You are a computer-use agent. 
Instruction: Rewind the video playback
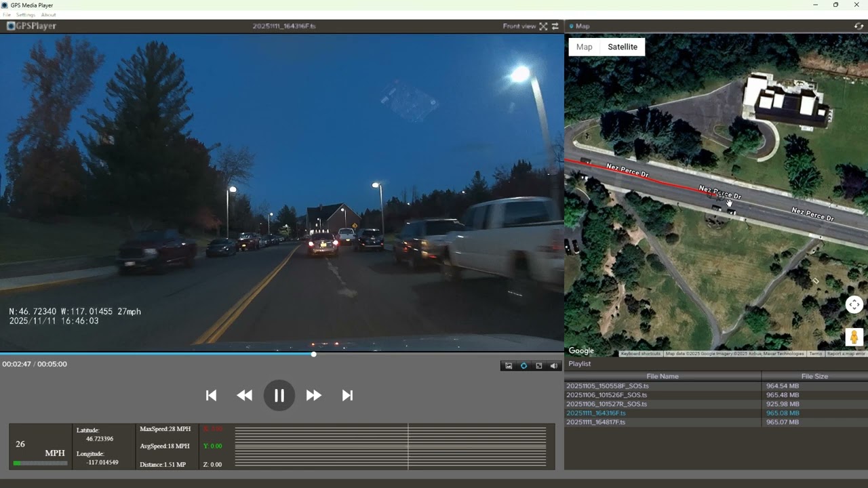point(244,395)
